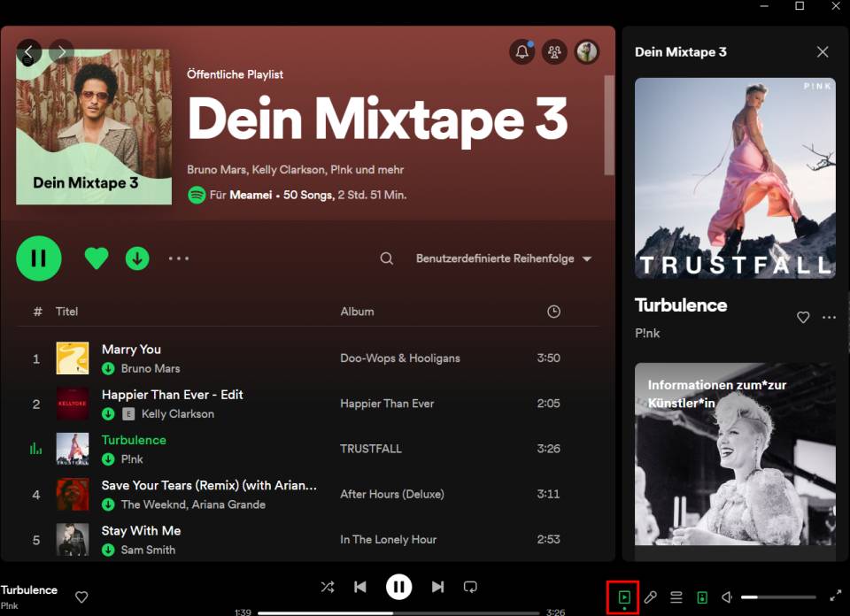Open search within the playlist

[386, 258]
